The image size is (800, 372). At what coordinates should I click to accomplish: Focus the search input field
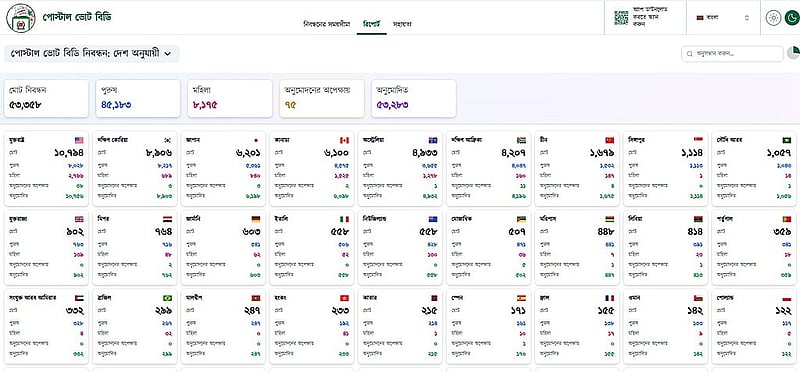point(732,54)
